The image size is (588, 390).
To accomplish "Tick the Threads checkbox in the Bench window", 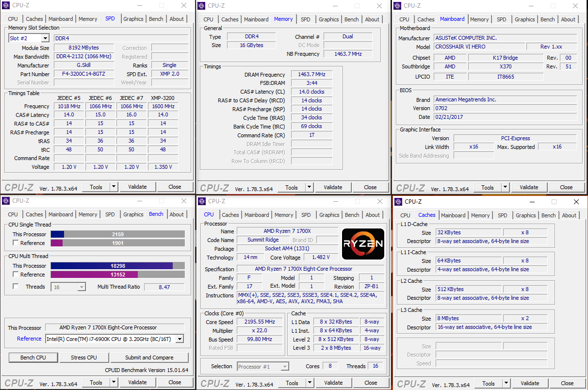I will [x=16, y=287].
